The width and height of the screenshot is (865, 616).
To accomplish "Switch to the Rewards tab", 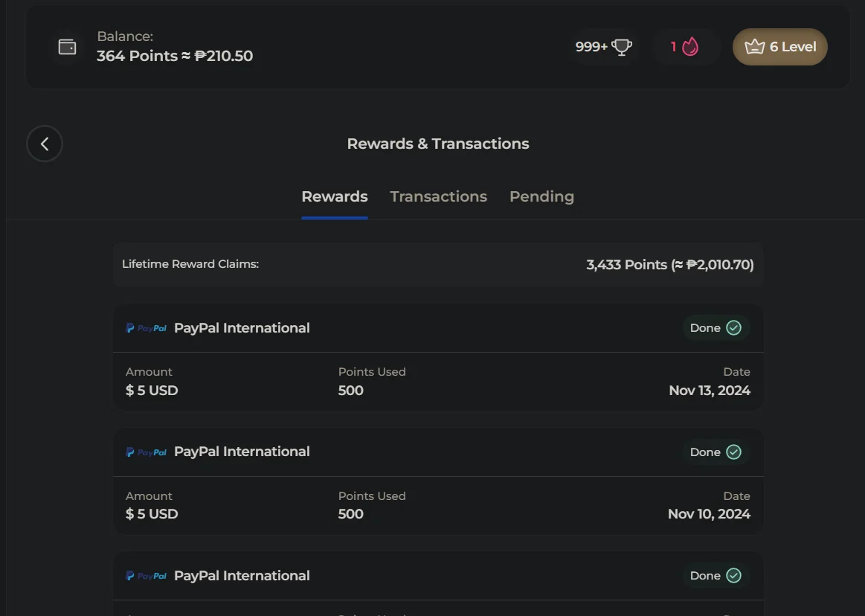I will (334, 196).
